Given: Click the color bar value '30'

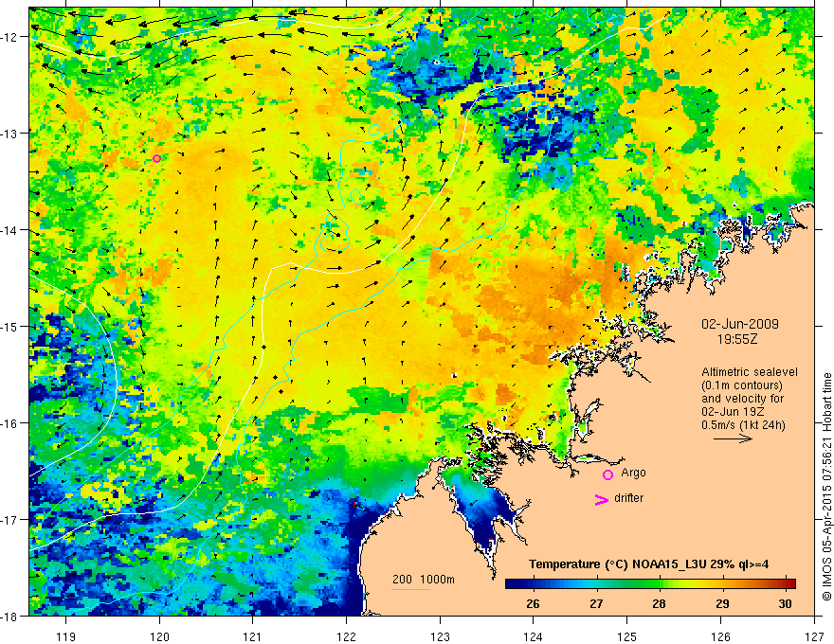Looking at the screenshot, I should [785, 603].
